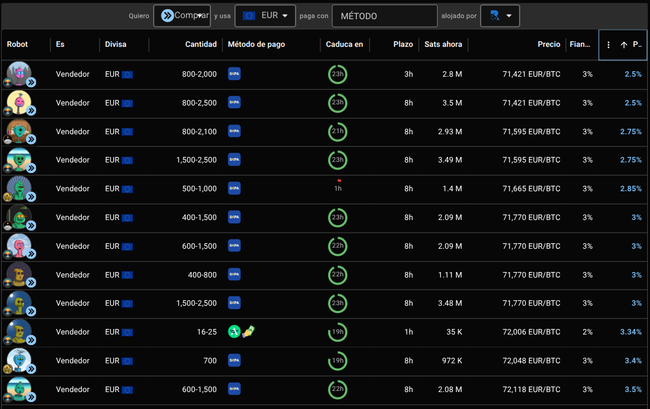The image size is (650, 409).
Task: Click the 1.11 M sats value
Action: (450, 275)
